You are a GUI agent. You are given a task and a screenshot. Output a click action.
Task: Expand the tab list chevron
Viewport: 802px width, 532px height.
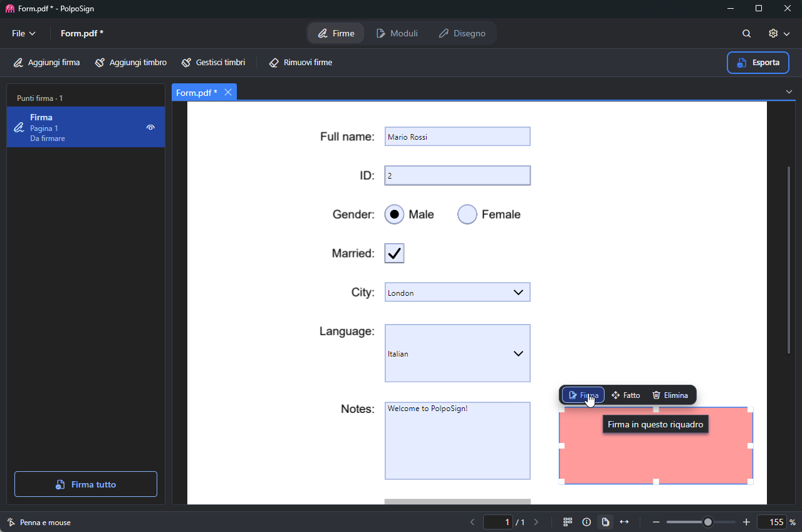(x=789, y=92)
